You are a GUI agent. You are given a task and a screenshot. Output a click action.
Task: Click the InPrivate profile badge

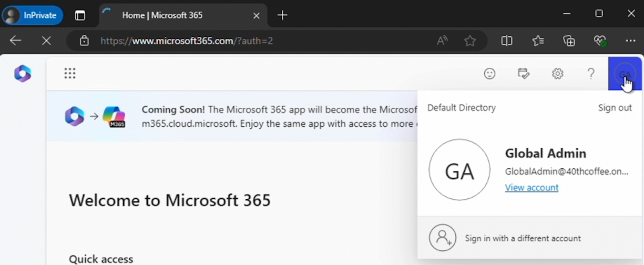33,15
